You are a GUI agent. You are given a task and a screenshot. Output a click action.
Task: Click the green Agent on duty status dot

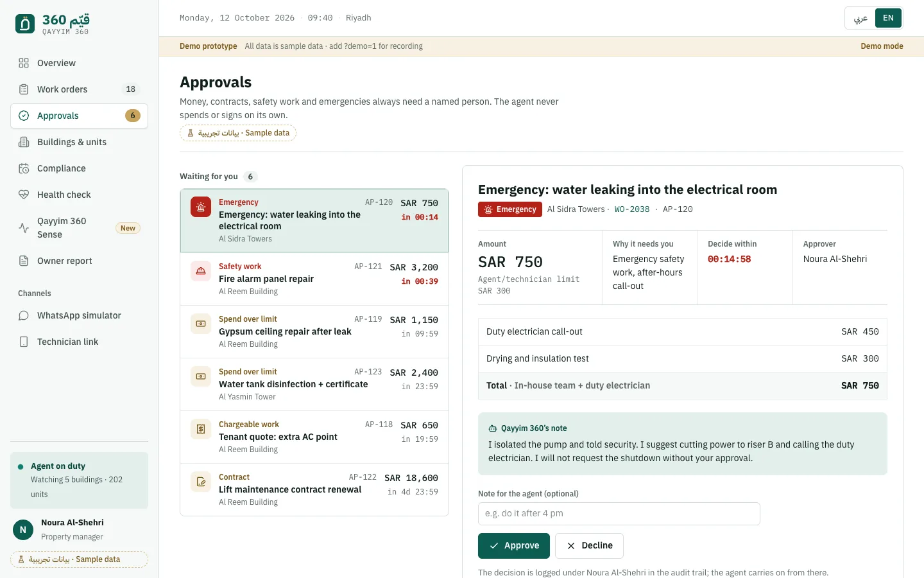(21, 467)
